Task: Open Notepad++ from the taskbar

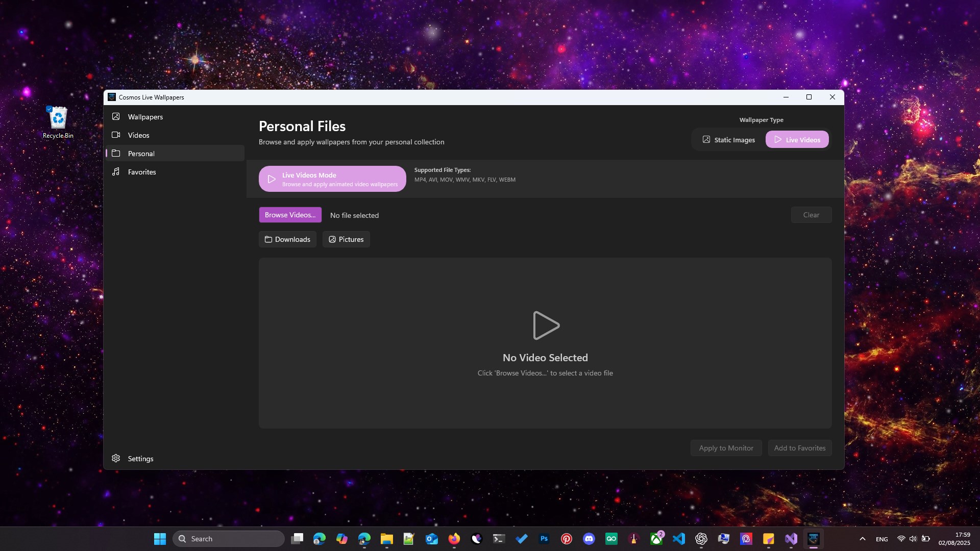Action: coord(409,539)
